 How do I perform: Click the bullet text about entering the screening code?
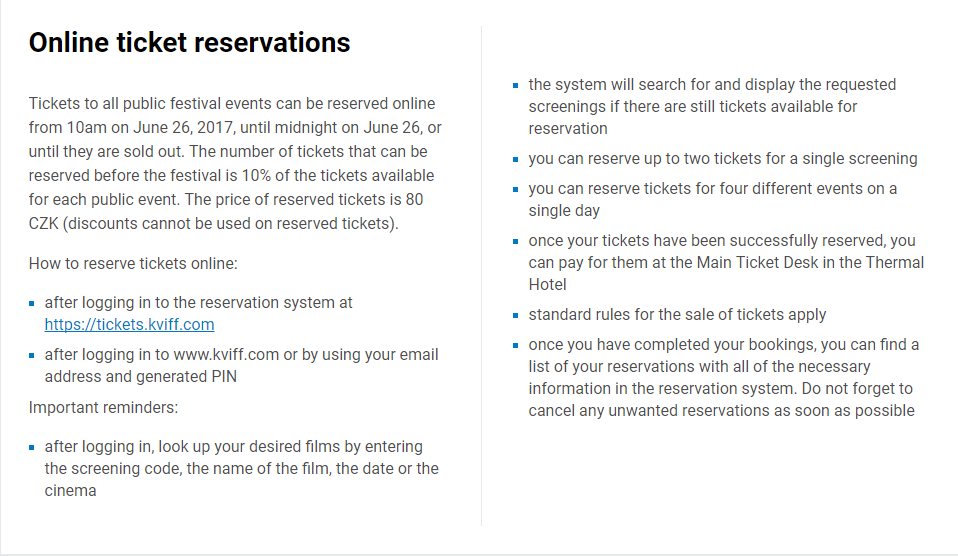(241, 468)
